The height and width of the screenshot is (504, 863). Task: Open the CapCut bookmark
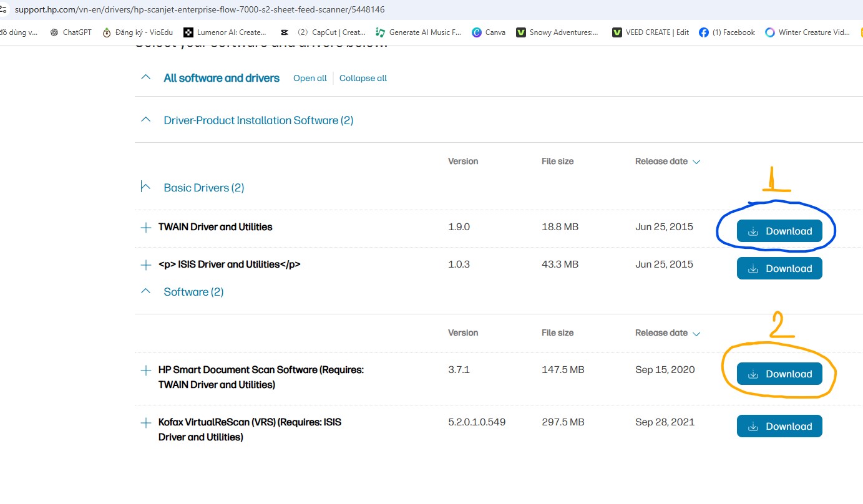[323, 32]
